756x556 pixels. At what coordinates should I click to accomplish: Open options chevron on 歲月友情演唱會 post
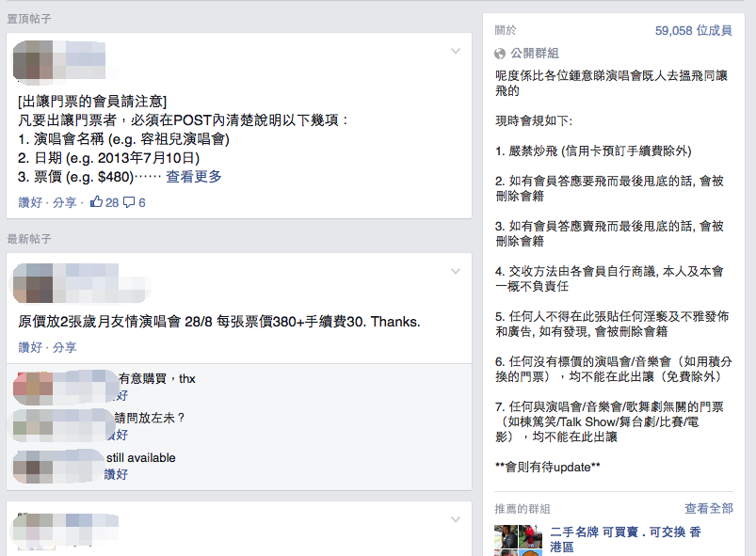(456, 271)
